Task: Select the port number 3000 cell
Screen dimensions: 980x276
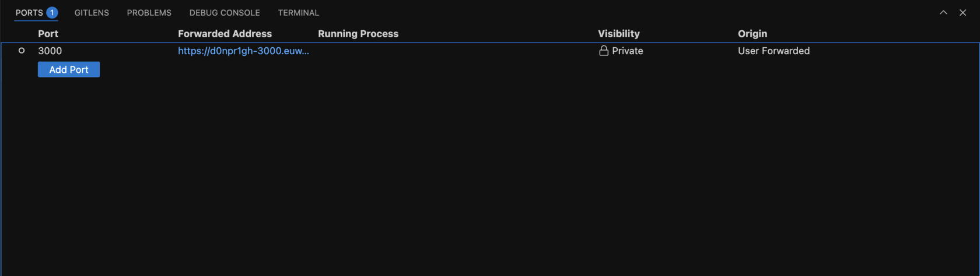Action: pyautogui.click(x=50, y=51)
